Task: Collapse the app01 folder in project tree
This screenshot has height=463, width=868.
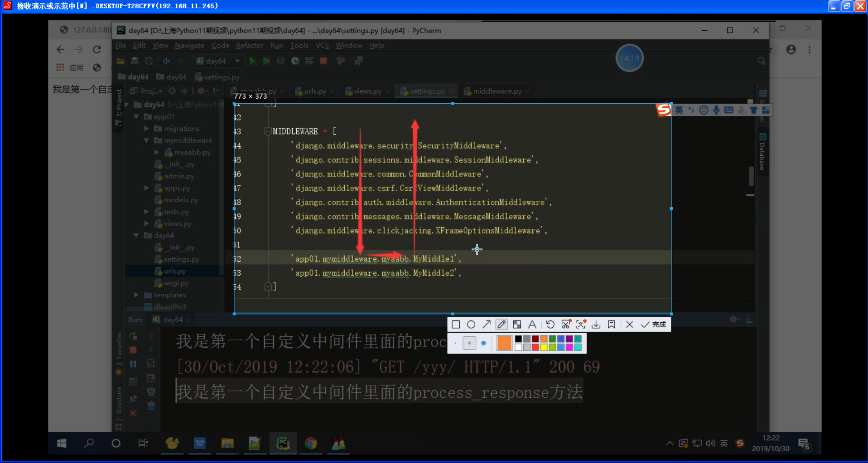Action: click(136, 117)
